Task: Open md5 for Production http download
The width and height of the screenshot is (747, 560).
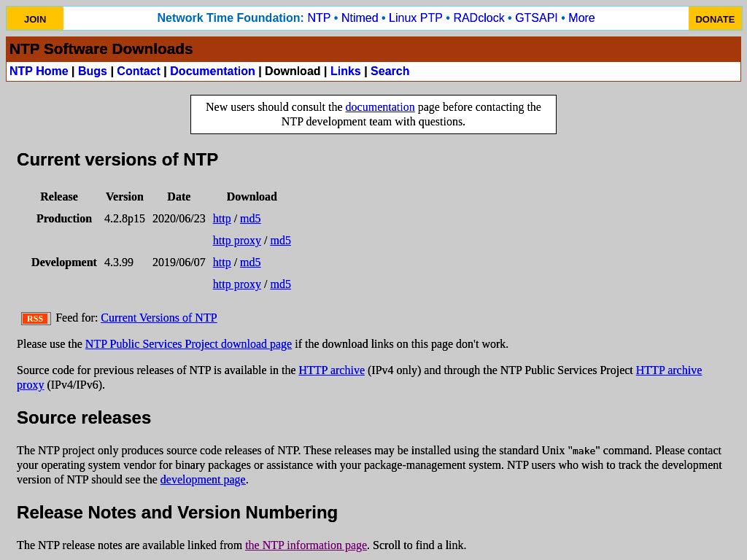Action: 250,219
